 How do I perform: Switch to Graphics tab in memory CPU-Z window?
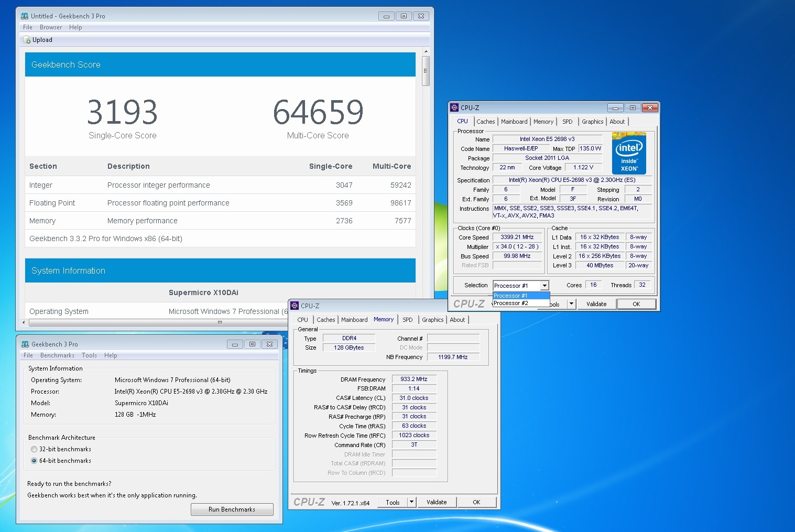coord(433,320)
